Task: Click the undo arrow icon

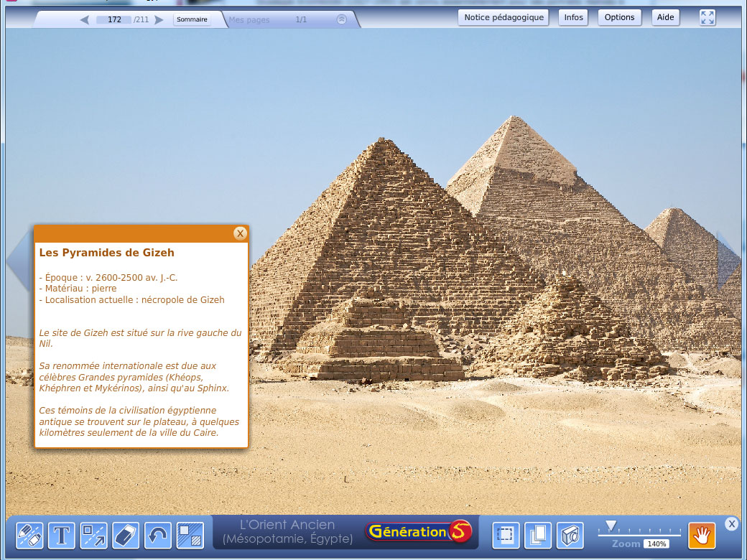Action: coord(157,536)
